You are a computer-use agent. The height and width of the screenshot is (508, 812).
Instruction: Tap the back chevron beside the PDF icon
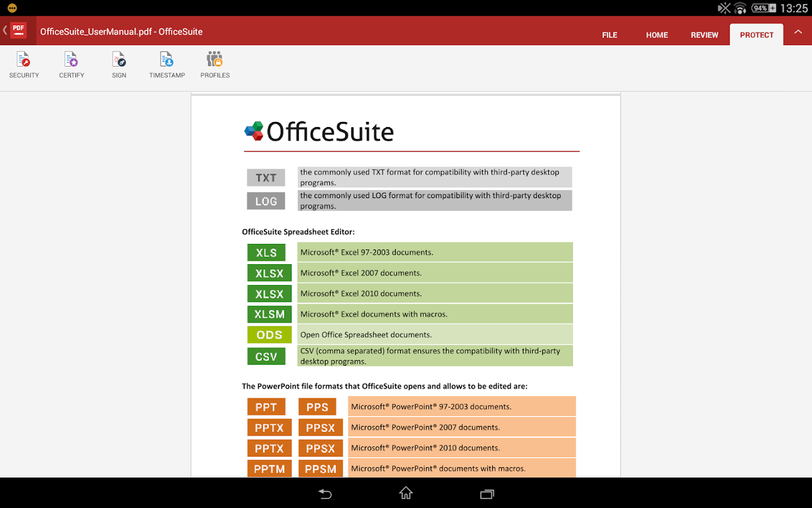tap(5, 30)
